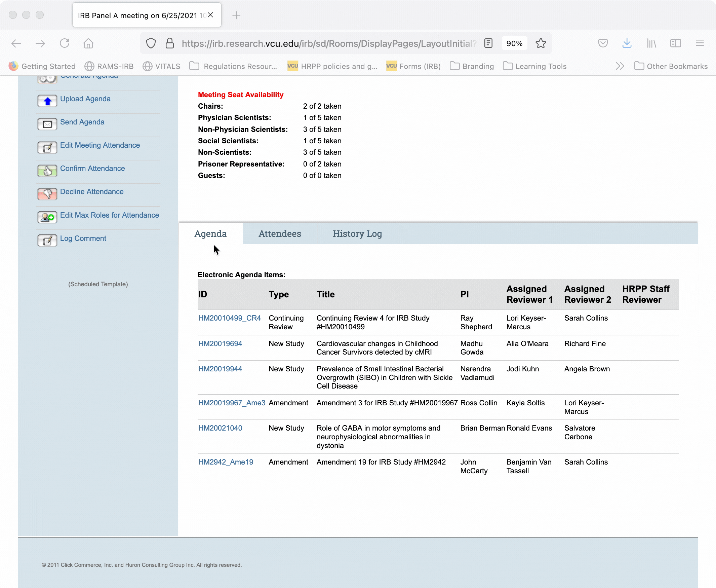716x588 pixels.
Task: Click the Edit Meeting Attendance pencil icon
Action: coord(47,148)
